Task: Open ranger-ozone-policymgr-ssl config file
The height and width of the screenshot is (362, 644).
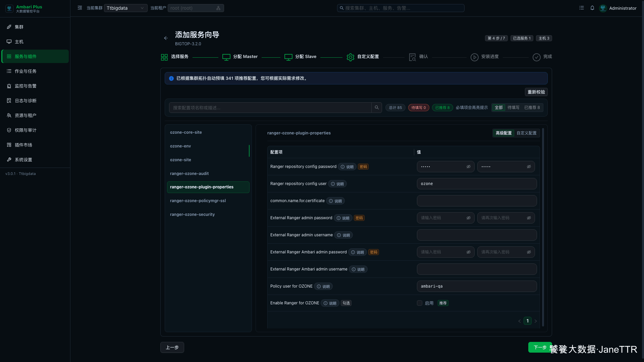Action: pyautogui.click(x=208, y=201)
